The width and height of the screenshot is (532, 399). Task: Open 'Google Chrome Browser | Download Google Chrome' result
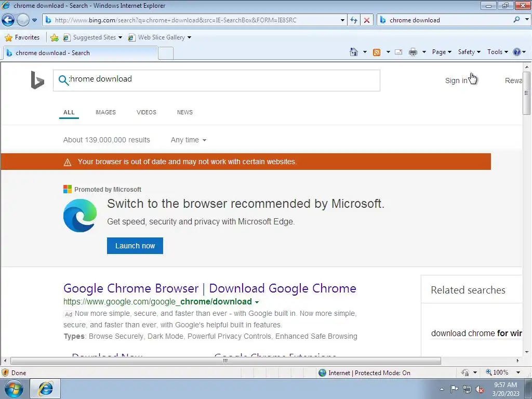[x=210, y=288]
